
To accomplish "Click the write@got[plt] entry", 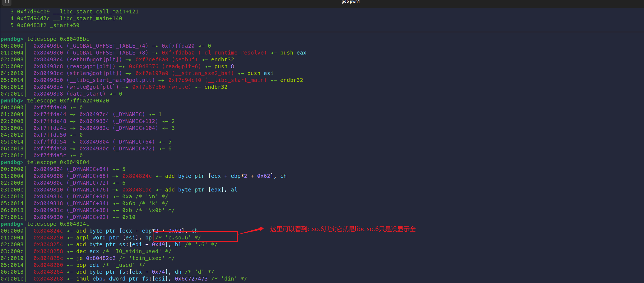I will pos(93,87).
